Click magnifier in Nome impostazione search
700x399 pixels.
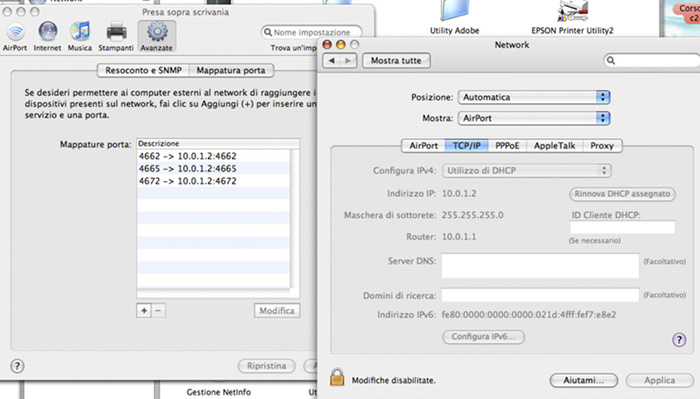coord(268,32)
